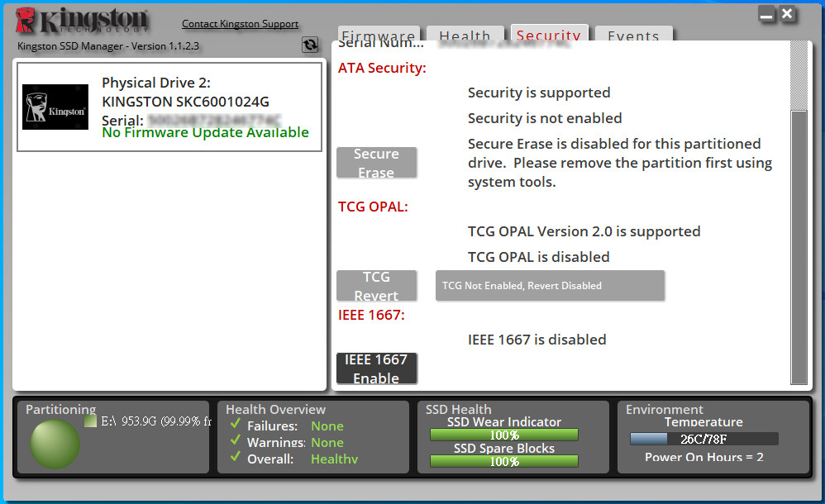
Task: Click Security is not enabled text
Action: (545, 118)
